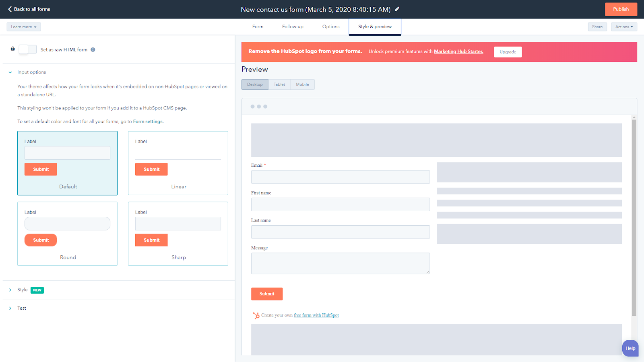The image size is (644, 362).
Task: Expand the Test section
Action: pos(10,309)
